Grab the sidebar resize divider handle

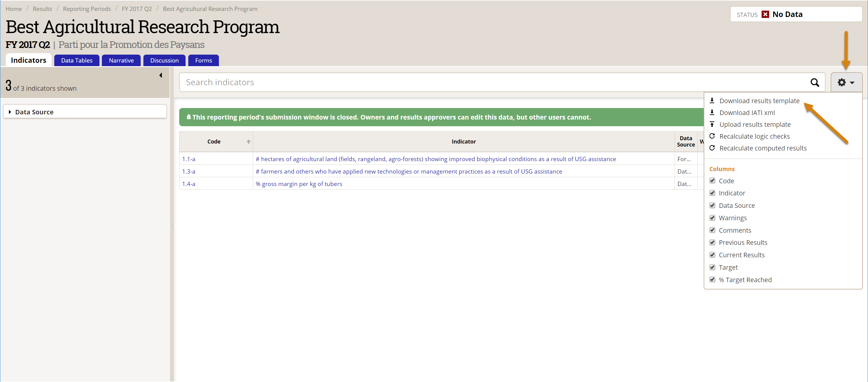coord(172,224)
